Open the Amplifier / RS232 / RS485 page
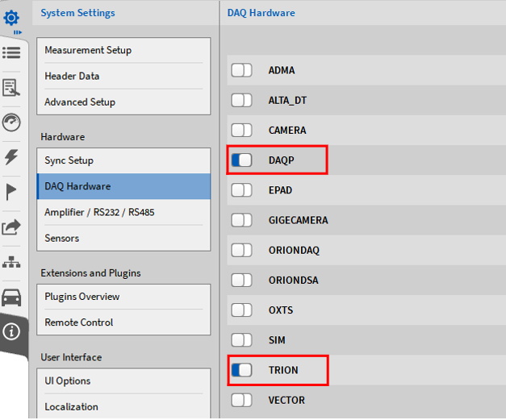Viewport: 506px width, 420px height. [99, 212]
